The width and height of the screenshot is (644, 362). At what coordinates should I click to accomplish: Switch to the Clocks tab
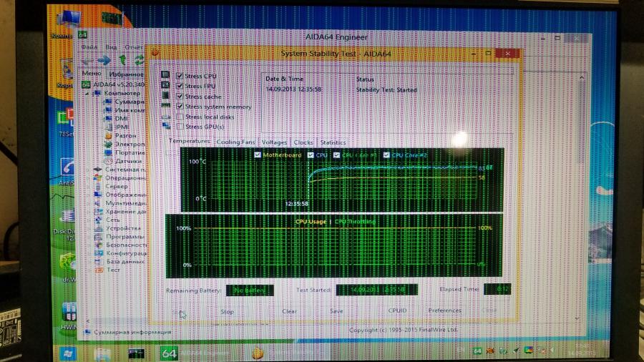click(x=303, y=142)
